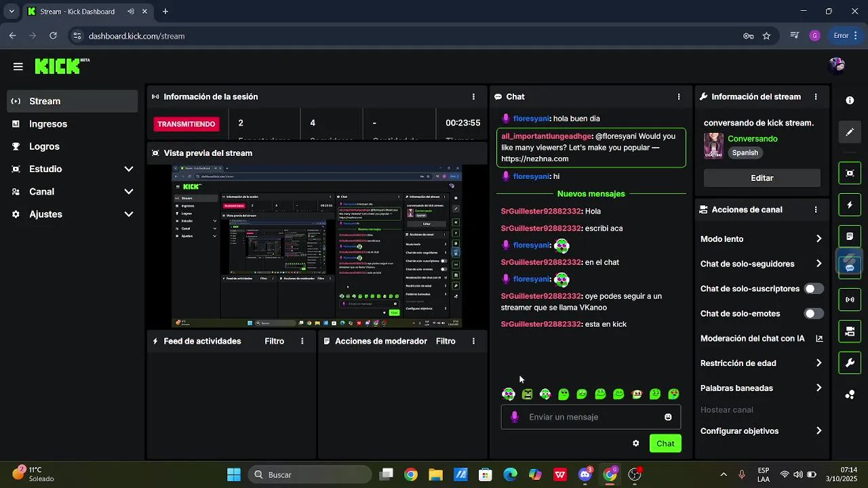Click the nezhna.com link in the chat message
Screen dimensions: 868x488
tap(535, 159)
